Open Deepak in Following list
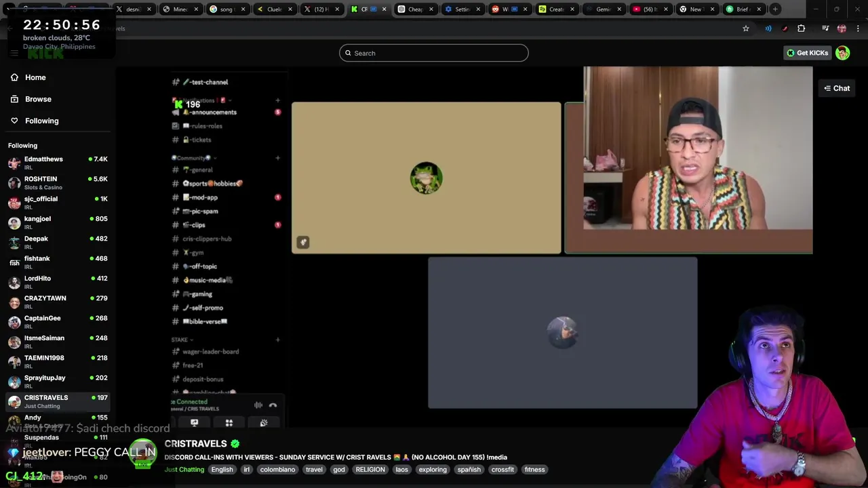This screenshot has height=488, width=868. (x=57, y=242)
